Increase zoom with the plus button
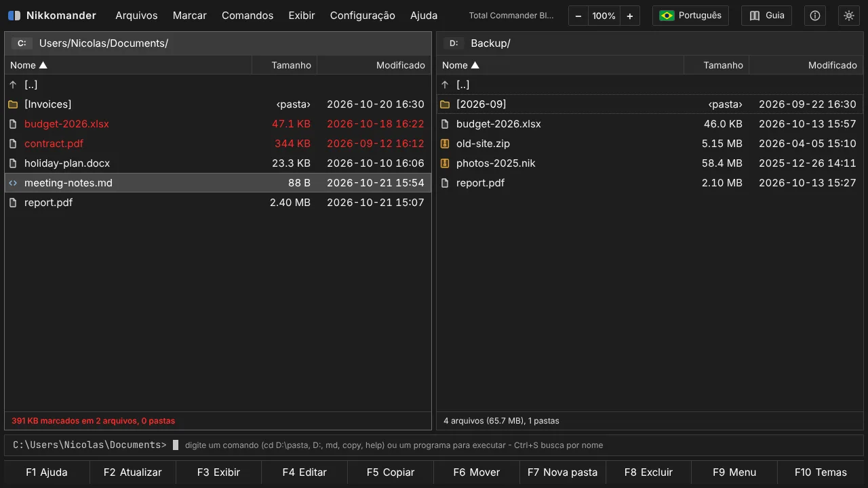Viewport: 868px width, 488px height. coord(630,16)
